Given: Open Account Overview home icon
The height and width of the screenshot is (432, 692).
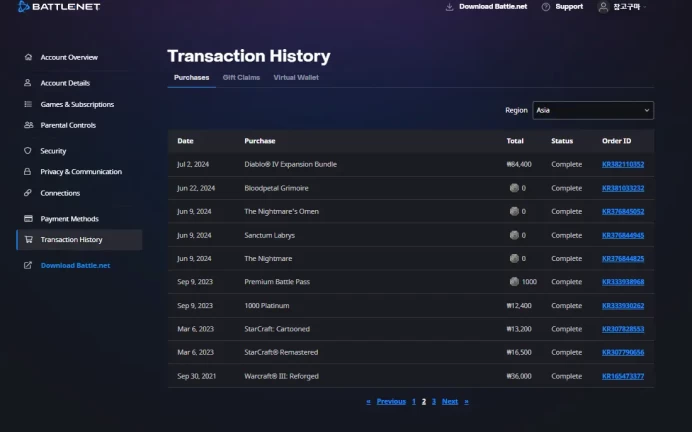Looking at the screenshot, I should pyautogui.click(x=28, y=57).
